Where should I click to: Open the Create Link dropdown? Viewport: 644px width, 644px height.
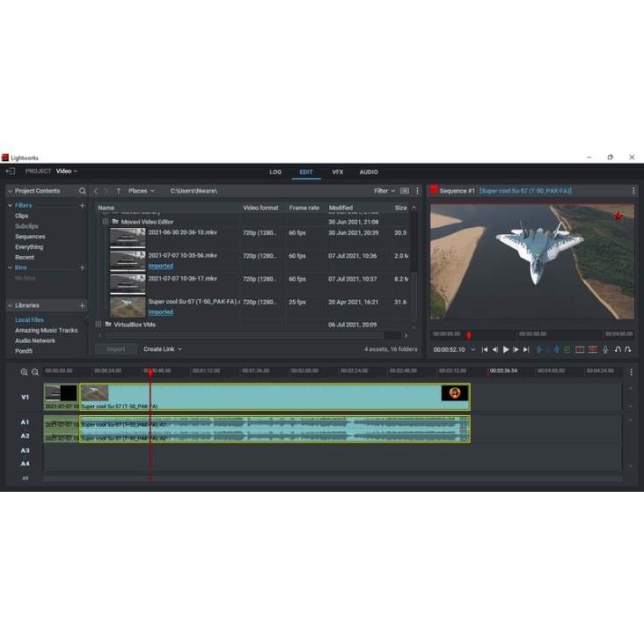click(x=163, y=349)
